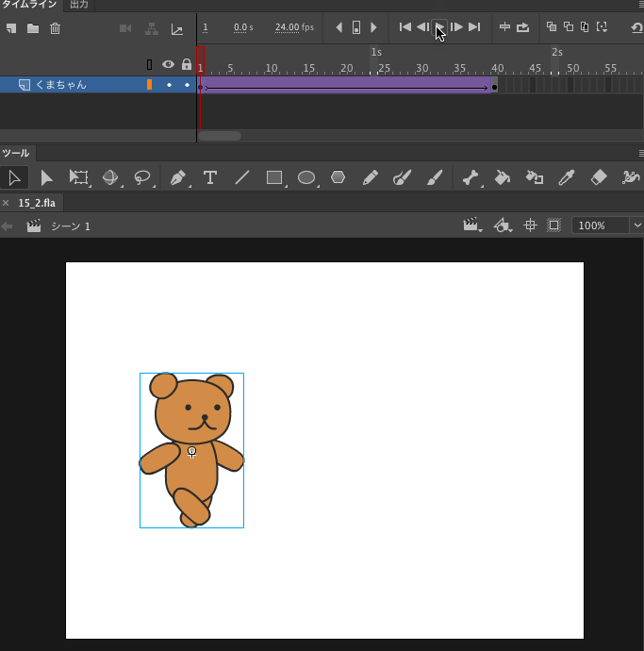Image resolution: width=644 pixels, height=651 pixels.
Task: Select the くまちゃん layer name
Action: click(61, 85)
